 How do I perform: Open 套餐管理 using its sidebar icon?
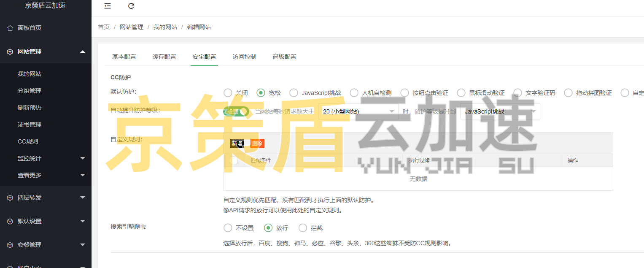(9, 244)
